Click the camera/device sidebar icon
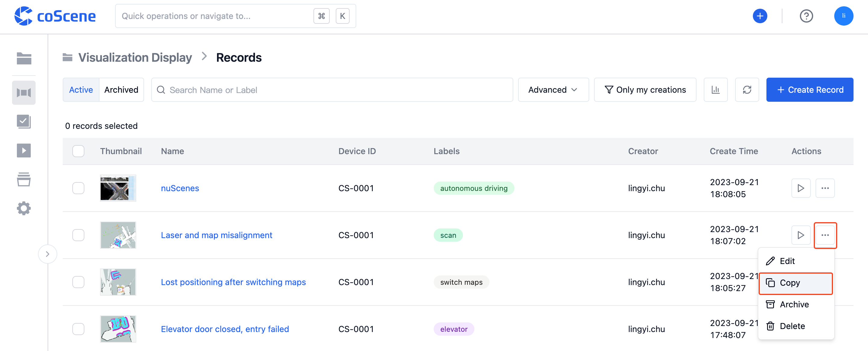This screenshot has width=868, height=351. pyautogui.click(x=24, y=91)
